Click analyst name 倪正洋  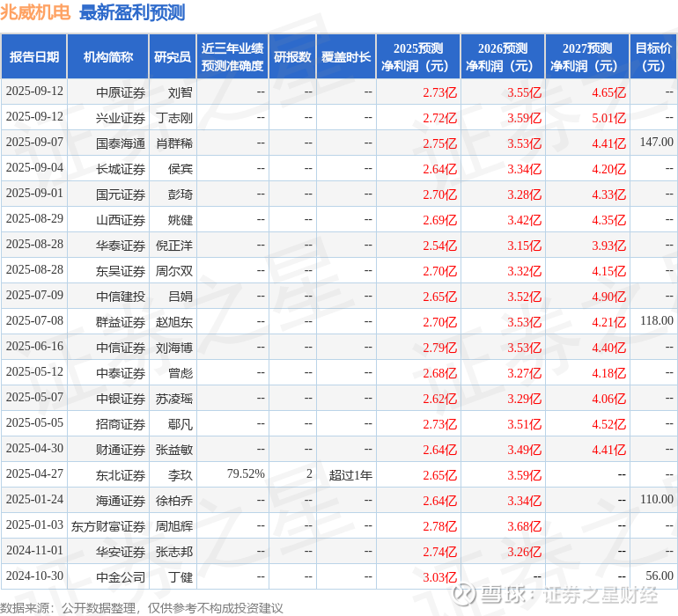point(174,246)
